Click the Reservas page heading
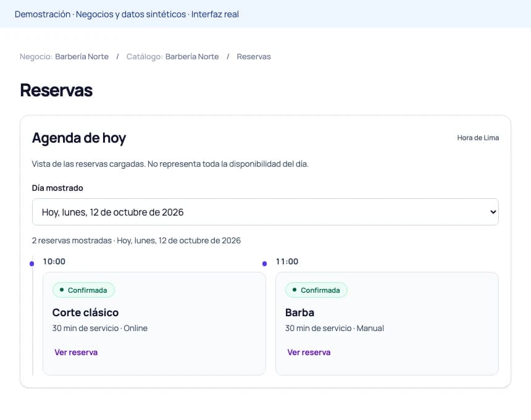Viewport: 531px width, 420px height. 56,90
